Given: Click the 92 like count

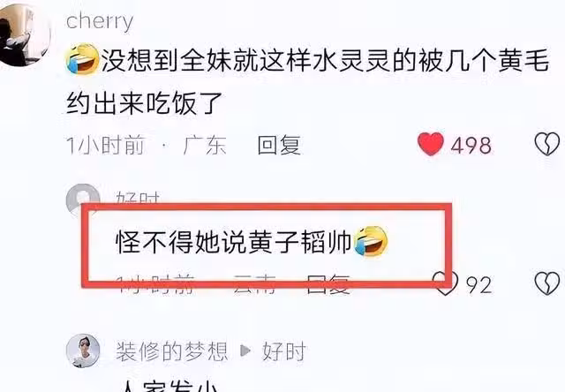Looking at the screenshot, I should [478, 284].
